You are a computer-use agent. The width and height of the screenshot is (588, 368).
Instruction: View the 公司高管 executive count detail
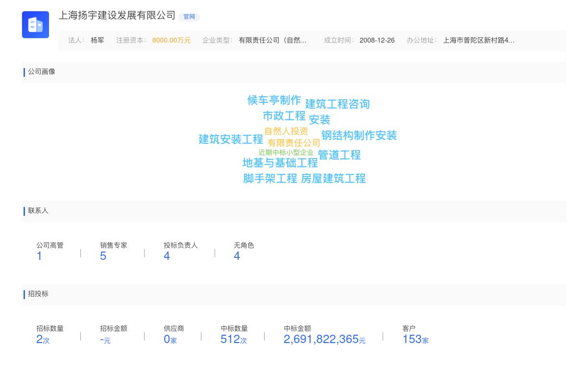39,255
